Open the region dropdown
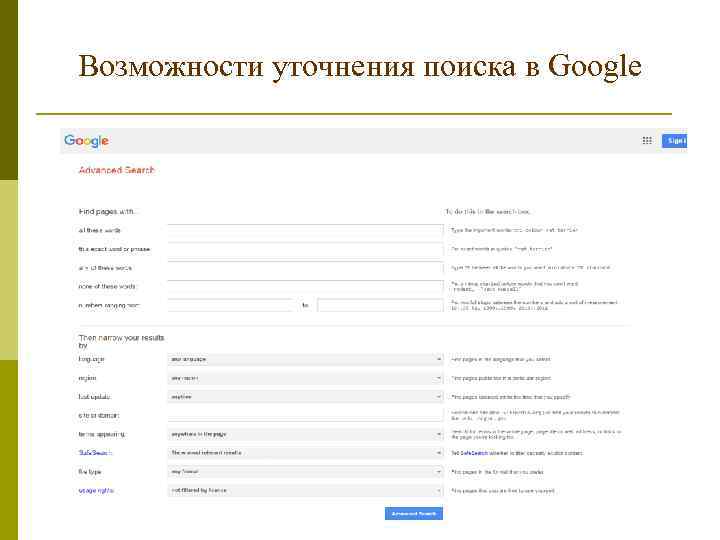This screenshot has width=720, height=540. click(305, 378)
